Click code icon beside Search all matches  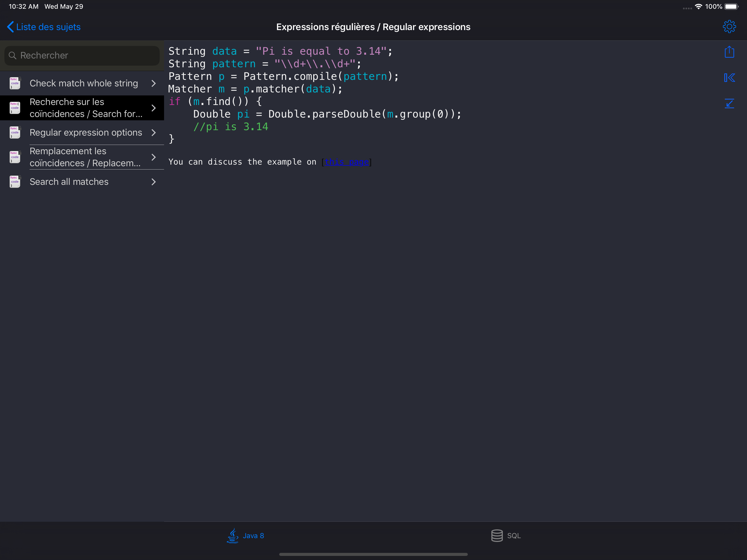pos(15,182)
